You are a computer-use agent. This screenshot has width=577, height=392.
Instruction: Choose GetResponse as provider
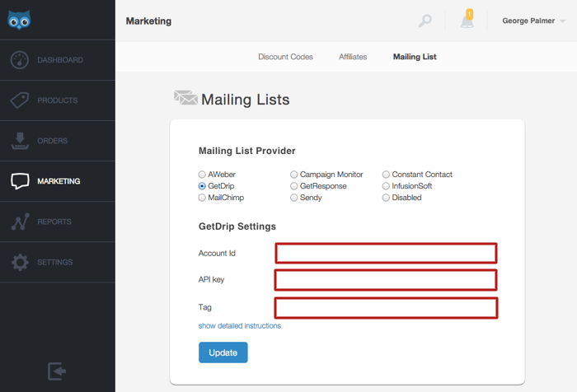(x=294, y=186)
